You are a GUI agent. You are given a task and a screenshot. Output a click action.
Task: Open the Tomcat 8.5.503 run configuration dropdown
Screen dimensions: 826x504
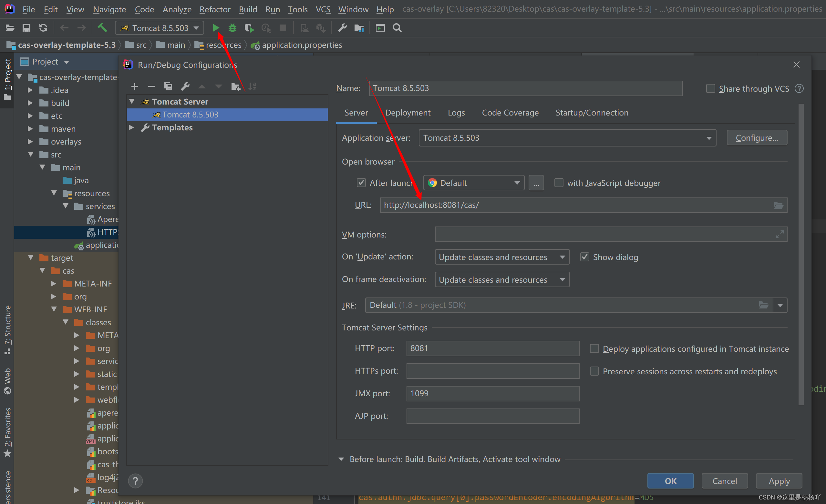(160, 28)
